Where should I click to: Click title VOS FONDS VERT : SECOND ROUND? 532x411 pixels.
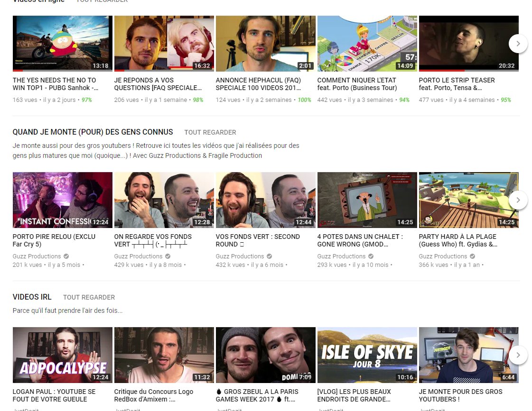click(258, 240)
